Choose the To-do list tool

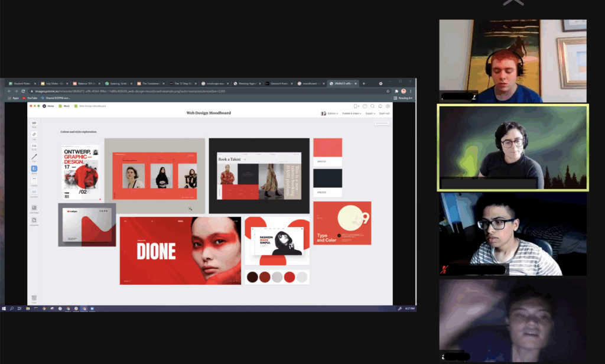click(x=34, y=146)
